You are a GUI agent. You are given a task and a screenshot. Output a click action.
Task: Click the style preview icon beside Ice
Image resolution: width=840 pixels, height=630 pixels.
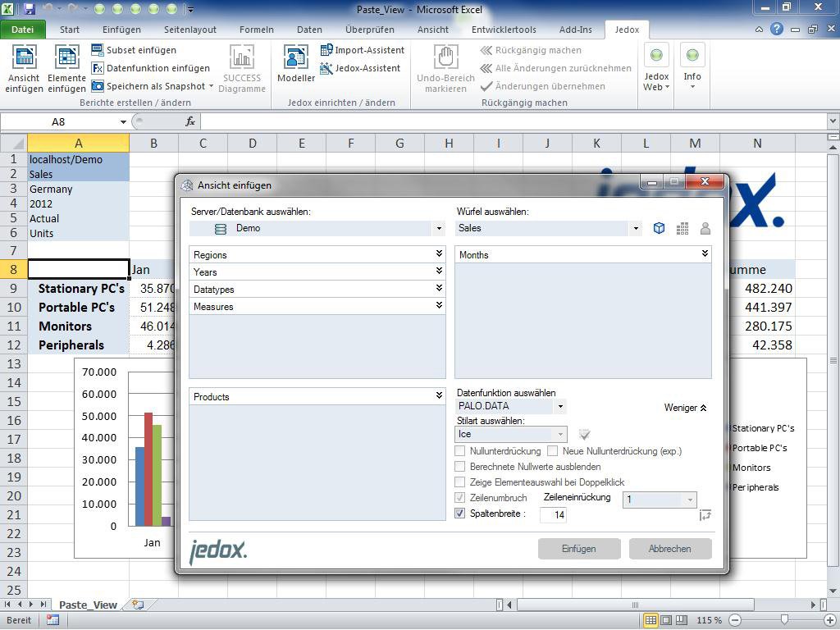pos(584,435)
